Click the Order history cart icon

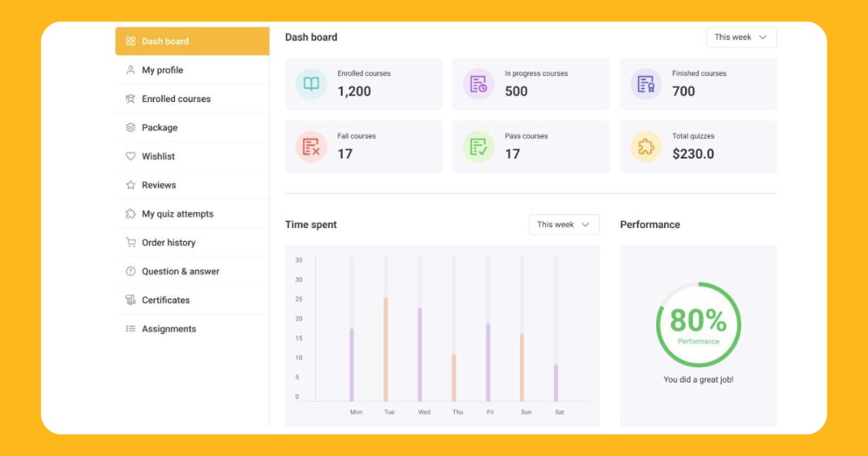tap(130, 242)
